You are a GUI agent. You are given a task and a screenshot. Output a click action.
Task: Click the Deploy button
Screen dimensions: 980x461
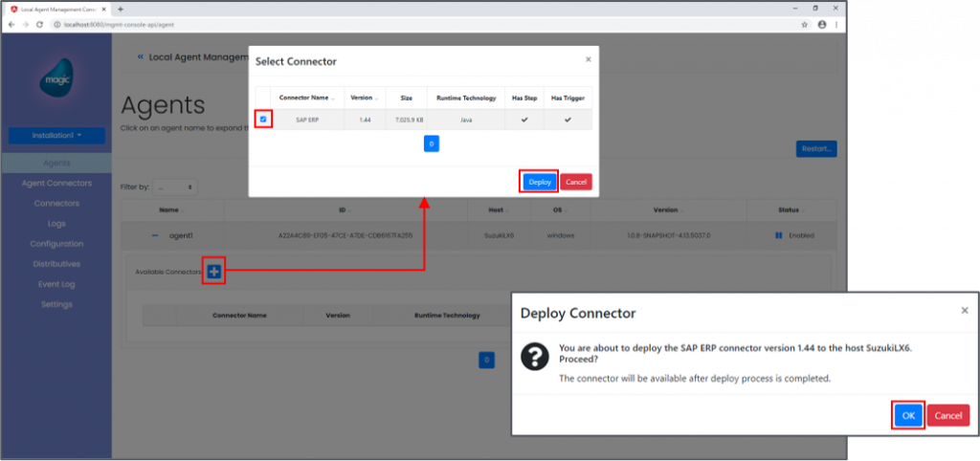point(539,181)
